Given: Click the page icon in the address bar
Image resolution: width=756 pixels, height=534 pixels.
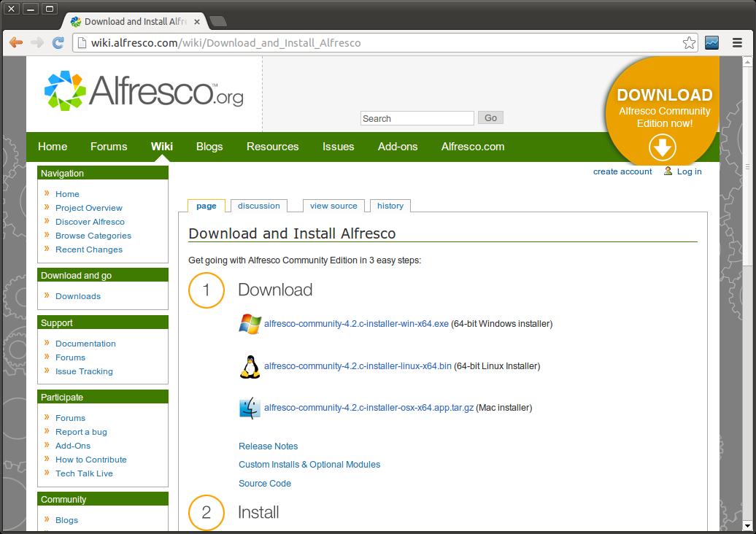Looking at the screenshot, I should 82,43.
